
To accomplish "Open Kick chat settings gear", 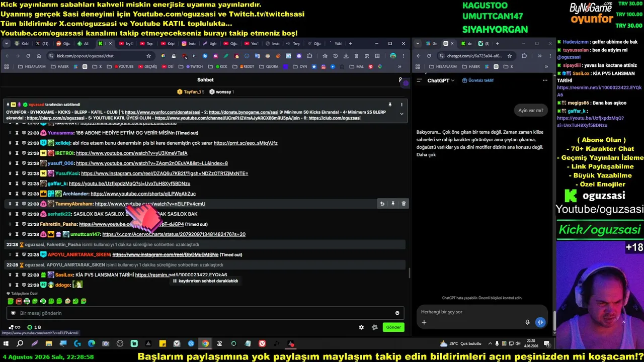I will pos(361,327).
